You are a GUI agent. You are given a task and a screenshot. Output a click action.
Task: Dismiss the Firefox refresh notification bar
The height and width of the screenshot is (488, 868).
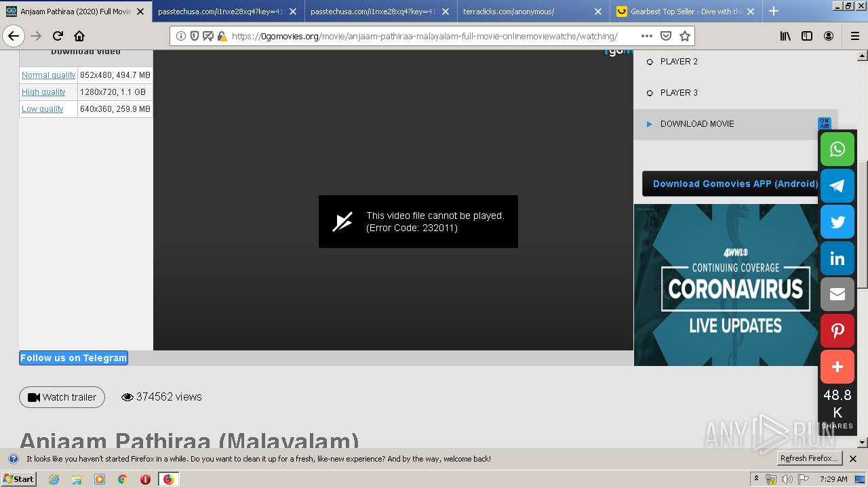point(853,459)
